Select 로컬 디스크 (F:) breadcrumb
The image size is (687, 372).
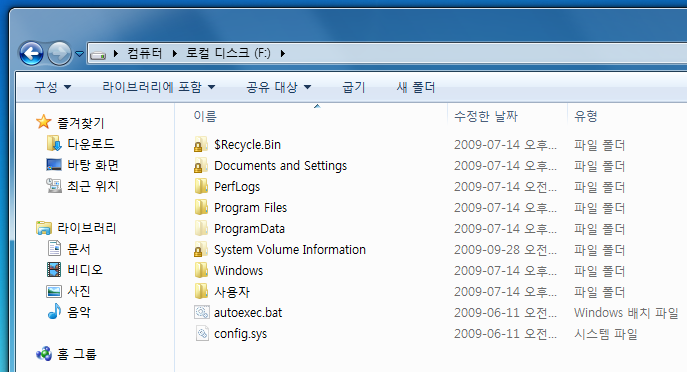pyautogui.click(x=228, y=53)
